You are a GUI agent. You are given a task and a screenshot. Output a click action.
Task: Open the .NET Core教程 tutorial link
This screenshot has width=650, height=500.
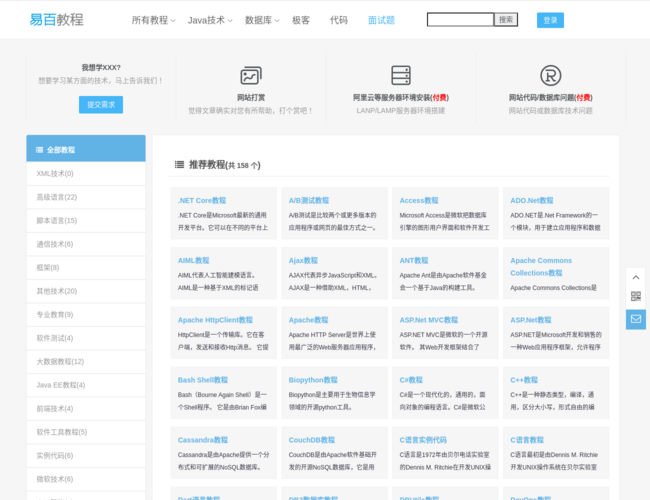(202, 200)
